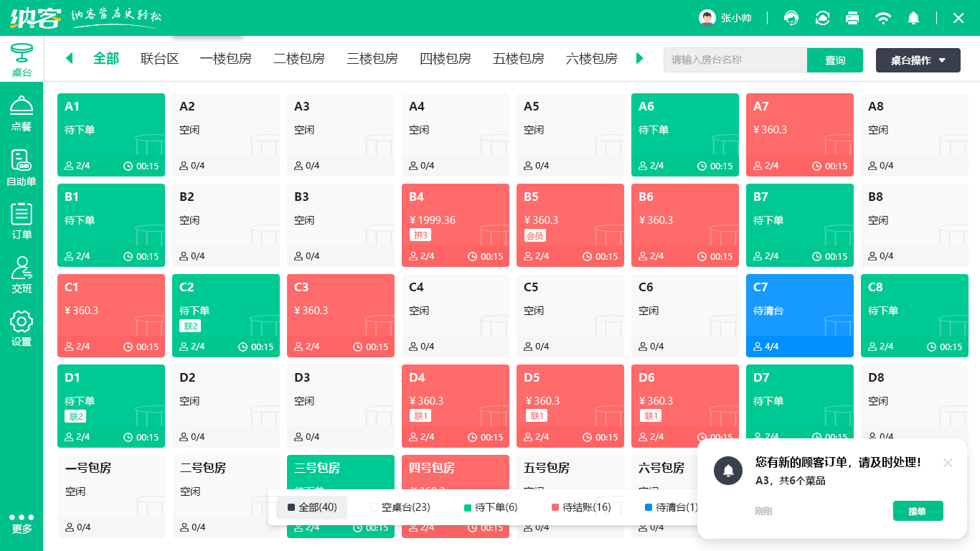
Task: Click the 查询 search button
Action: [x=835, y=60]
